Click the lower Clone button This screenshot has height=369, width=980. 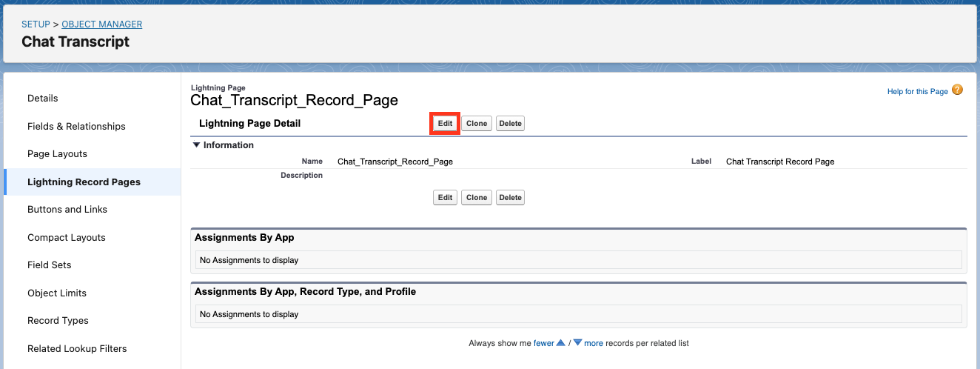(x=477, y=198)
